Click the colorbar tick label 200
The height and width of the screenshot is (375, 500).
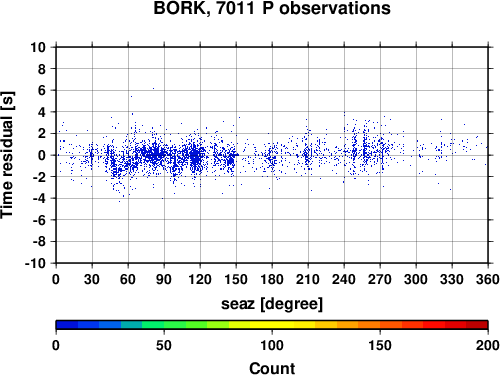click(488, 345)
